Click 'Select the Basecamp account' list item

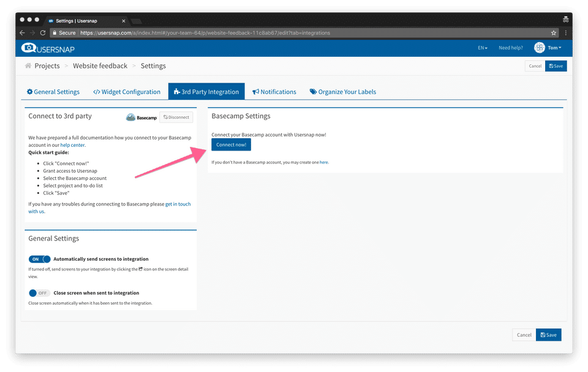75,178
